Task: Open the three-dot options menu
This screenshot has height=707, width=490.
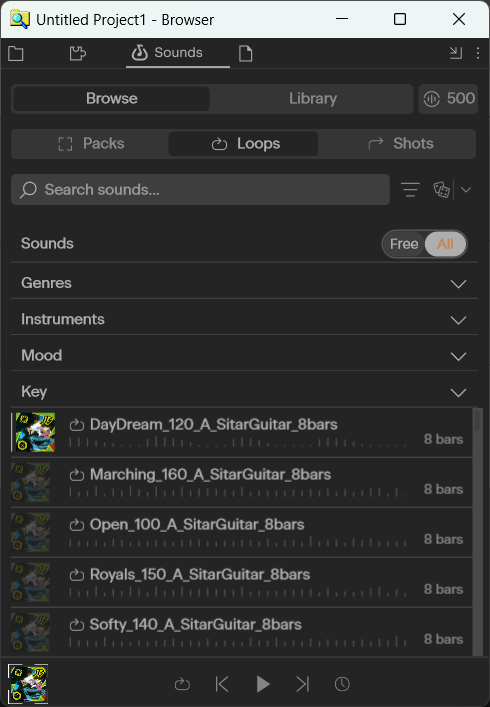Action: coord(478,53)
